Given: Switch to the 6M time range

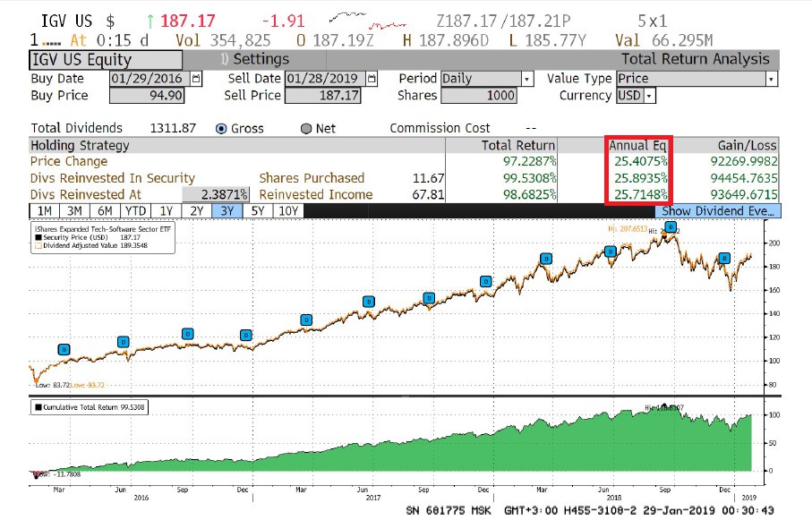Looking at the screenshot, I should 105,211.
